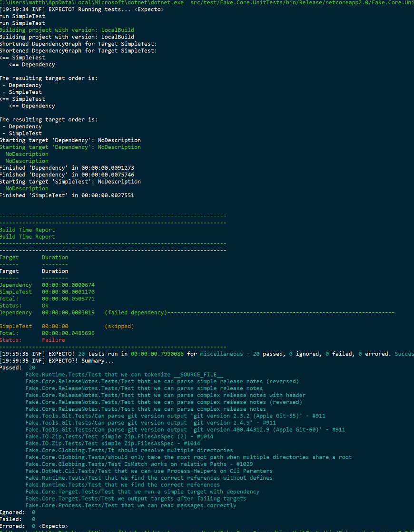Image resolution: width=414 pixels, height=532 pixels.
Task: Select the 'Process-Helpers on Cli Paramters' test line
Action: coord(149,471)
